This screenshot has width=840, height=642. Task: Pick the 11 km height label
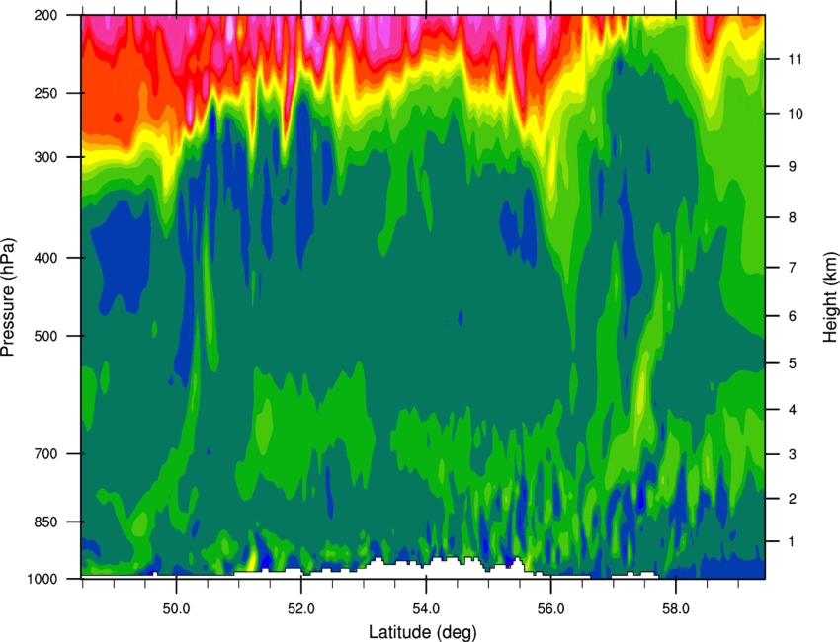[x=796, y=59]
